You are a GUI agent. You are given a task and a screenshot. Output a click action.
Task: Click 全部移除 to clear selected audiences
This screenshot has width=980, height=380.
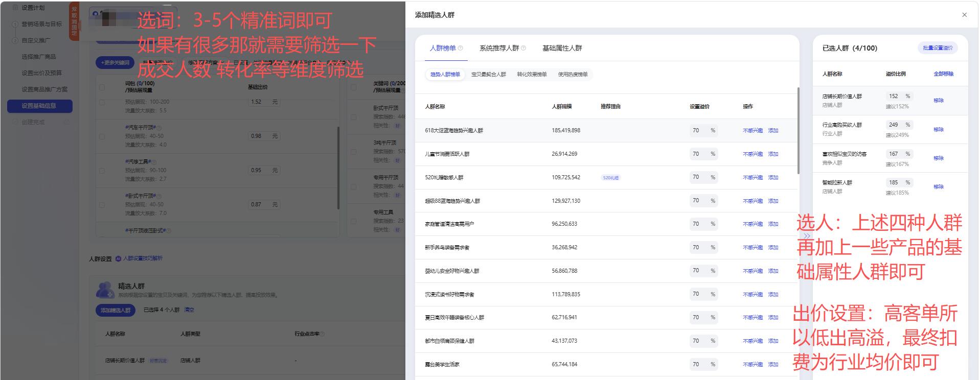[x=943, y=74]
